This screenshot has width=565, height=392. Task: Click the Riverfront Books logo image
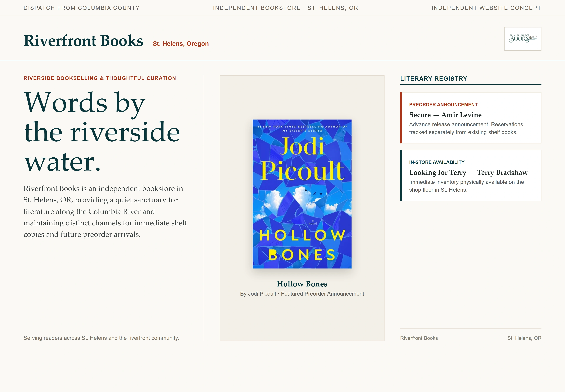pos(522,39)
